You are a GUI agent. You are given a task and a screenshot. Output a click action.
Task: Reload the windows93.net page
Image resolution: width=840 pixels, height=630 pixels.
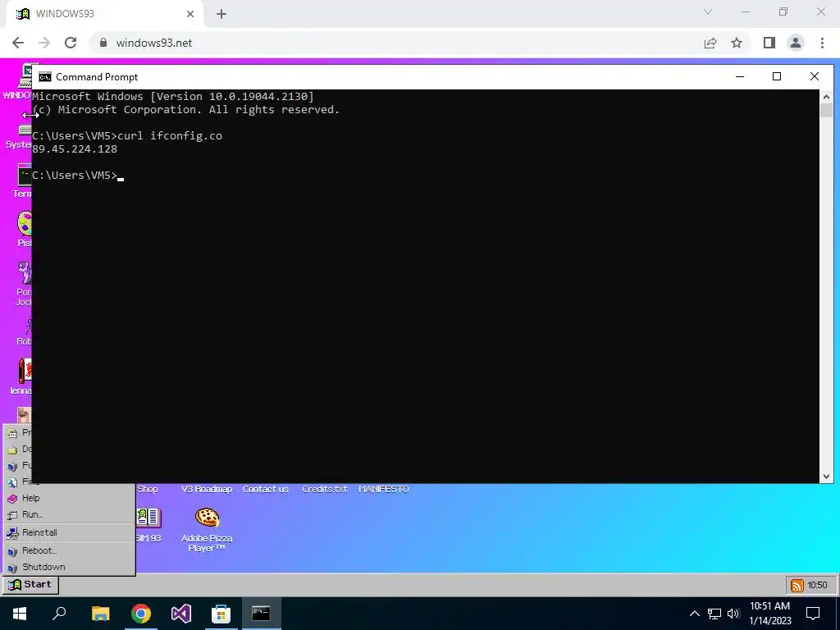click(71, 43)
